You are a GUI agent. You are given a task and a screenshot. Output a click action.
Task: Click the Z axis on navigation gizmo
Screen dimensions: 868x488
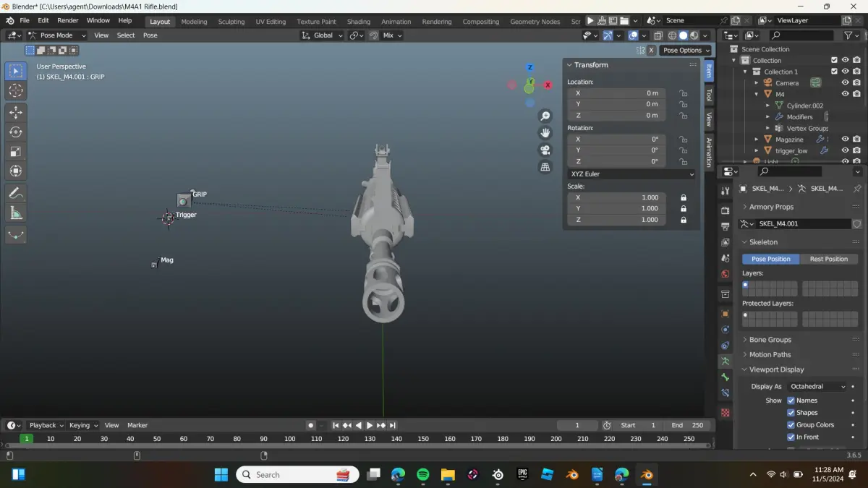coord(529,67)
